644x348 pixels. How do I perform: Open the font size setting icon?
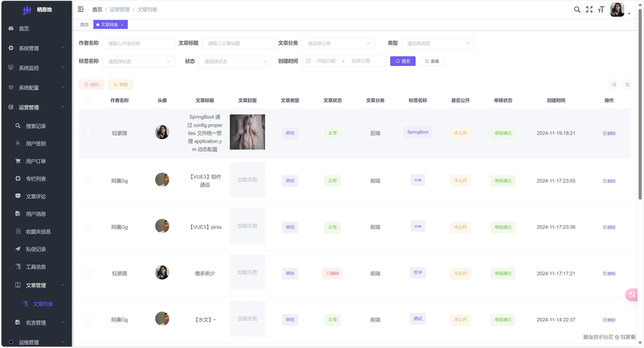tap(601, 9)
